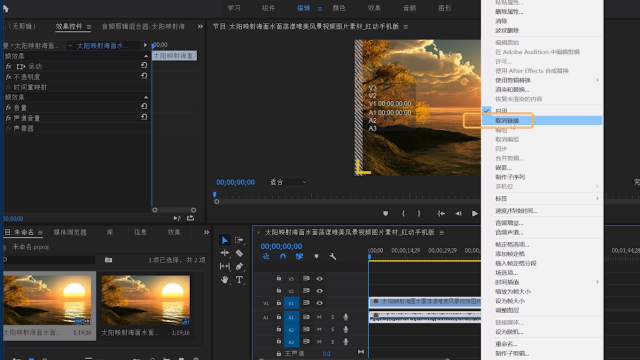Reset the 声道音量 effect
Screen dimensions: 640x360
pyautogui.click(x=144, y=117)
